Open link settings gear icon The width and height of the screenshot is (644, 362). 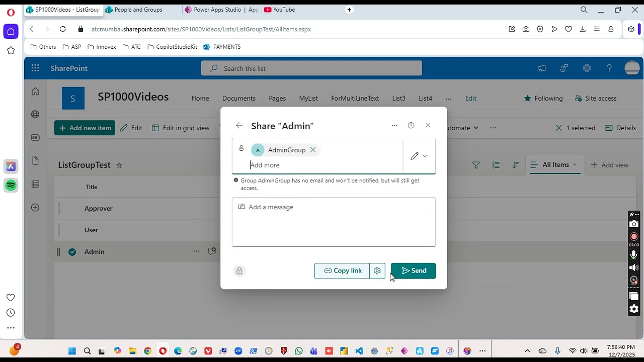click(x=377, y=270)
